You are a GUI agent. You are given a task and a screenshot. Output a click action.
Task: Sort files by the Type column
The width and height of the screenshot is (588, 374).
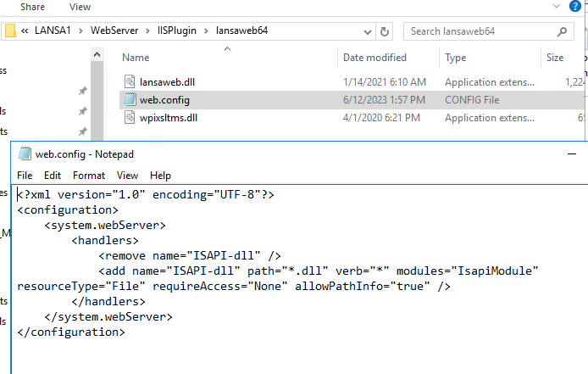tap(456, 58)
